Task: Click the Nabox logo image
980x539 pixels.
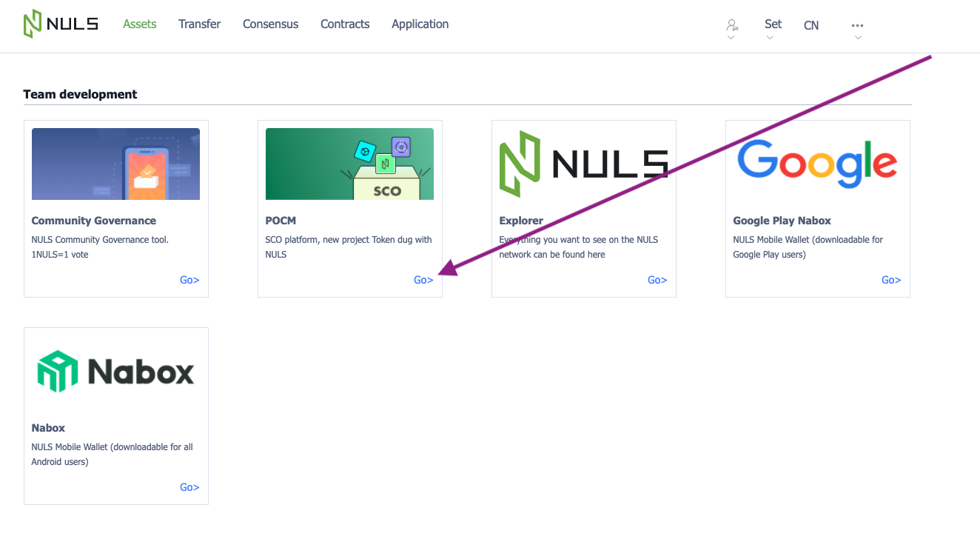Action: [x=115, y=371]
